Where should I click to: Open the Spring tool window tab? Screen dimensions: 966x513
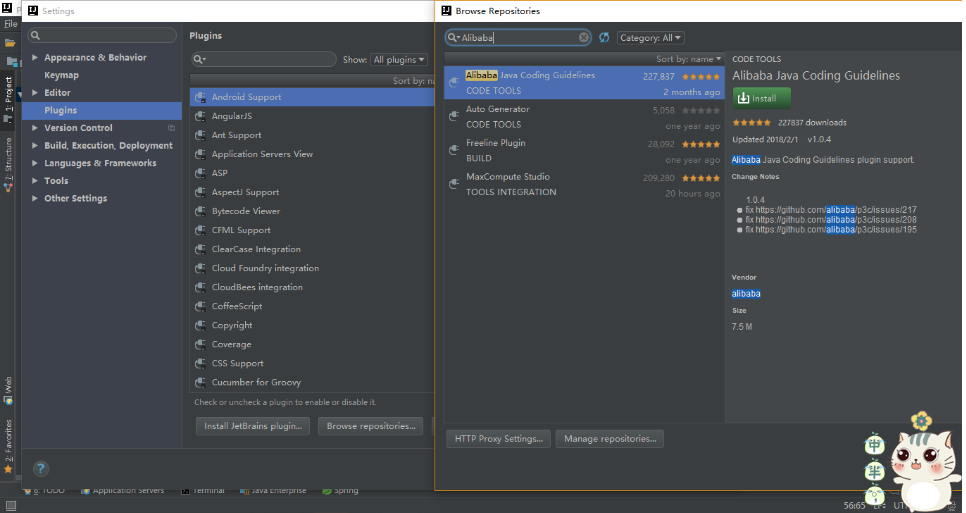[x=340, y=491]
